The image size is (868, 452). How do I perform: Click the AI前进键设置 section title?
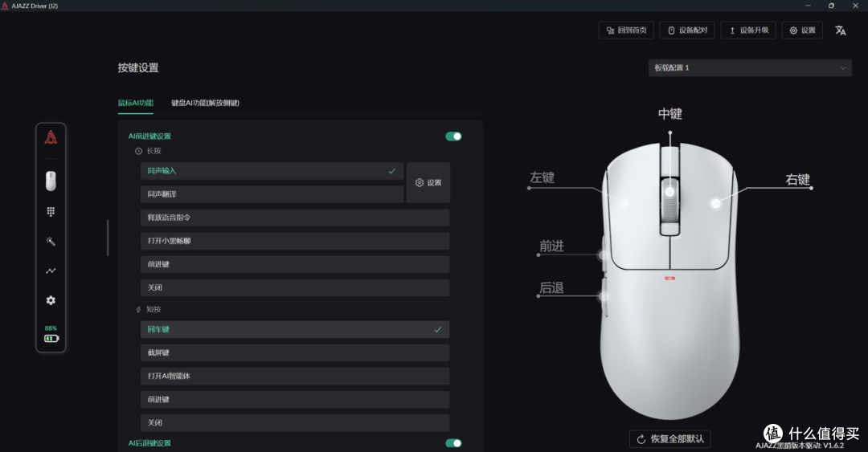tap(149, 136)
